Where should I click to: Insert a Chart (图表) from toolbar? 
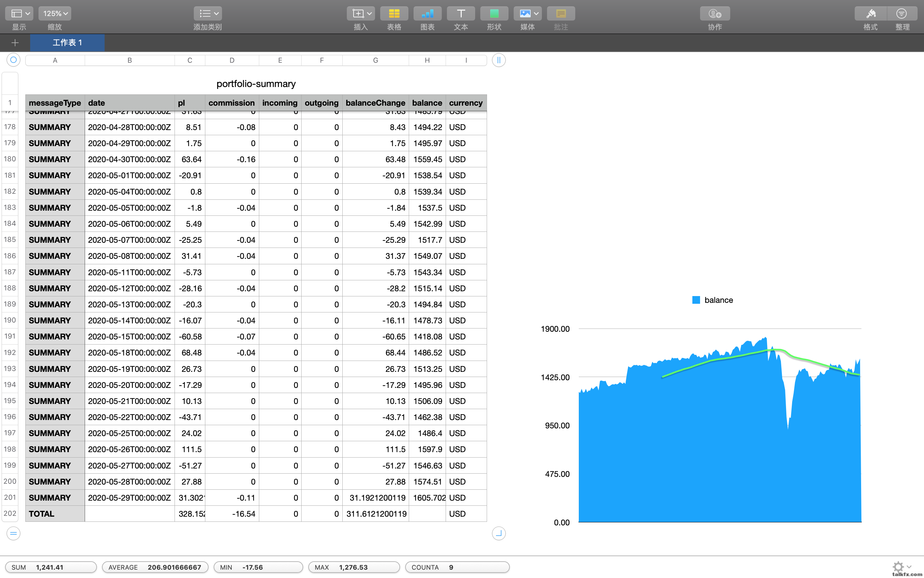[427, 14]
